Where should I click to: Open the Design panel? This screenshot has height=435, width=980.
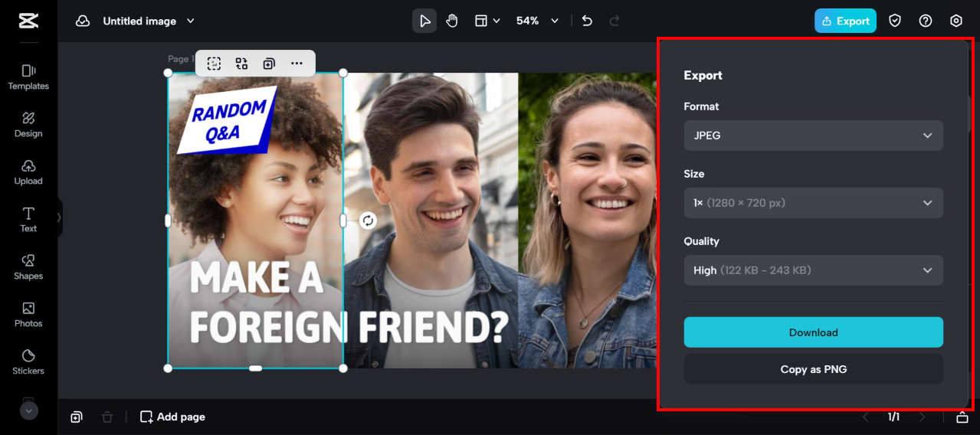[28, 125]
